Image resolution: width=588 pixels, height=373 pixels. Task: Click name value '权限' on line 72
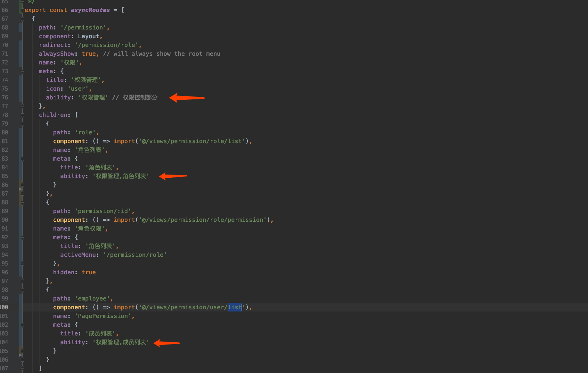coord(70,62)
